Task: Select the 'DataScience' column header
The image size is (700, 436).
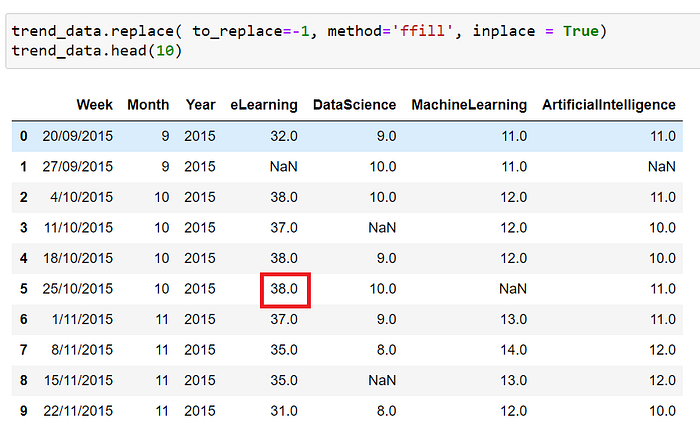Action: coord(354,105)
